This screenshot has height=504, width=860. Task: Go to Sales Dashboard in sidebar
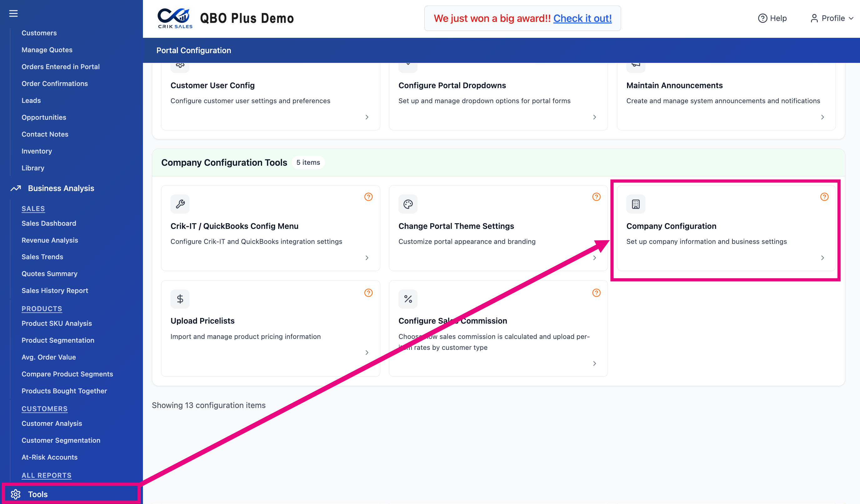click(49, 223)
